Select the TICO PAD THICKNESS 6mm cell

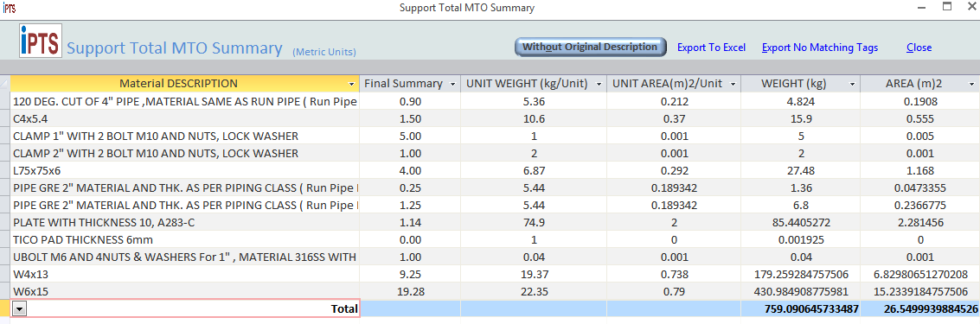(185, 239)
